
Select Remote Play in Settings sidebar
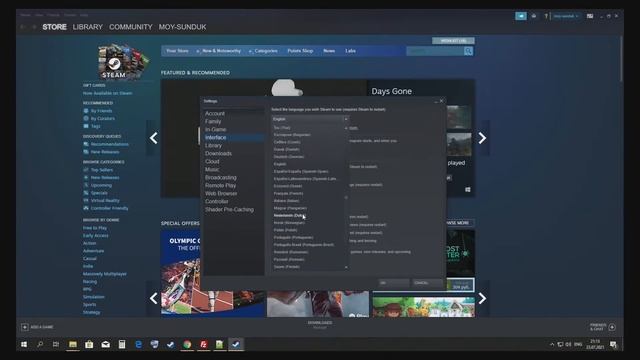coord(233,185)
